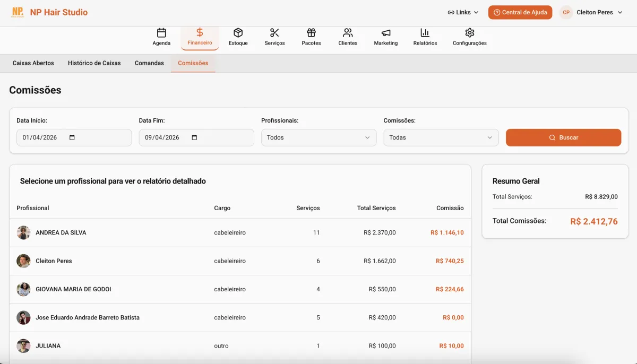Open Central de Ajuda
Screen dimensions: 637x364
coord(520,12)
